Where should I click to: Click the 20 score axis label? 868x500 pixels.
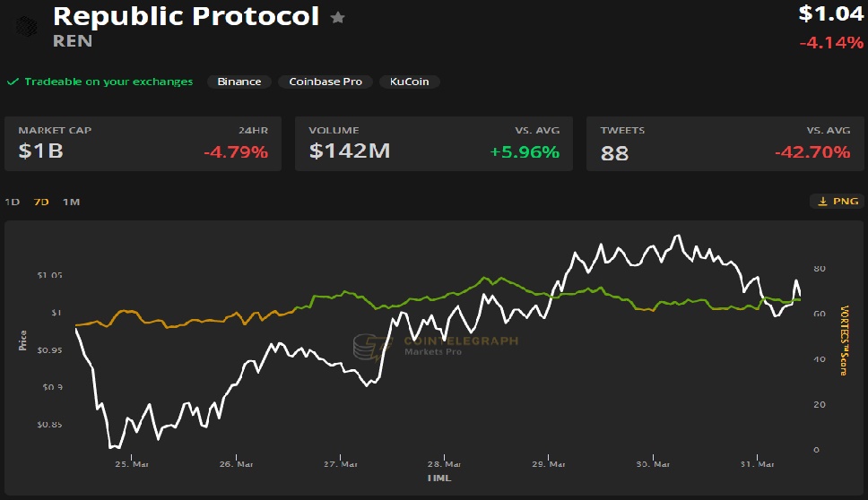point(820,404)
